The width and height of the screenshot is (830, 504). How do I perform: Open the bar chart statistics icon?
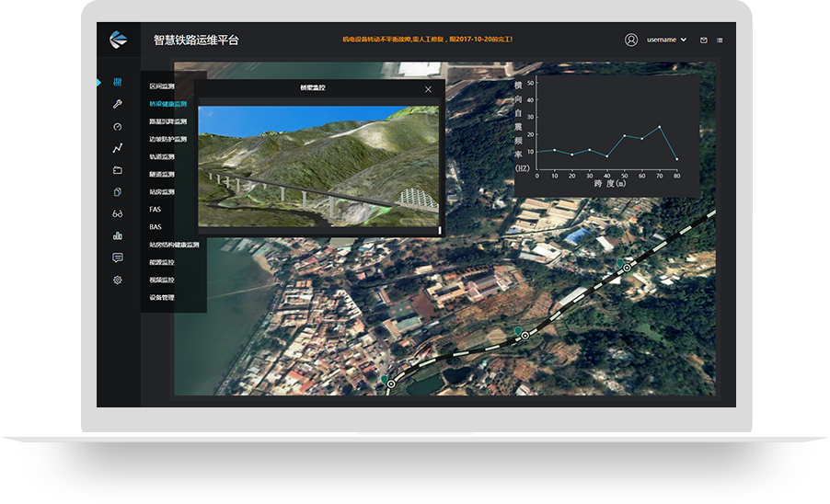(x=118, y=235)
